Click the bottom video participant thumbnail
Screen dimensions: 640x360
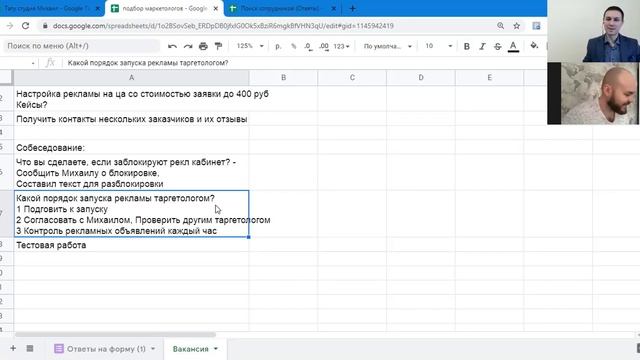[x=593, y=93]
